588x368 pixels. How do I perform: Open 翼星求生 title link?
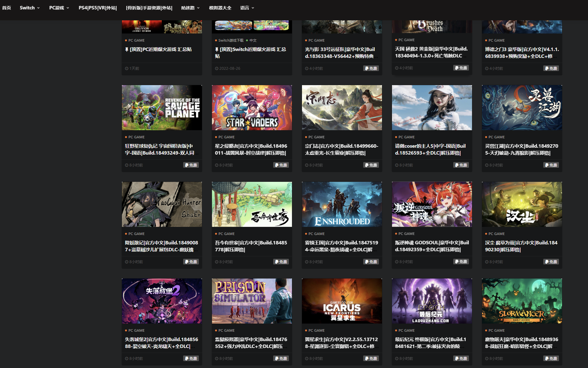coord(341,343)
